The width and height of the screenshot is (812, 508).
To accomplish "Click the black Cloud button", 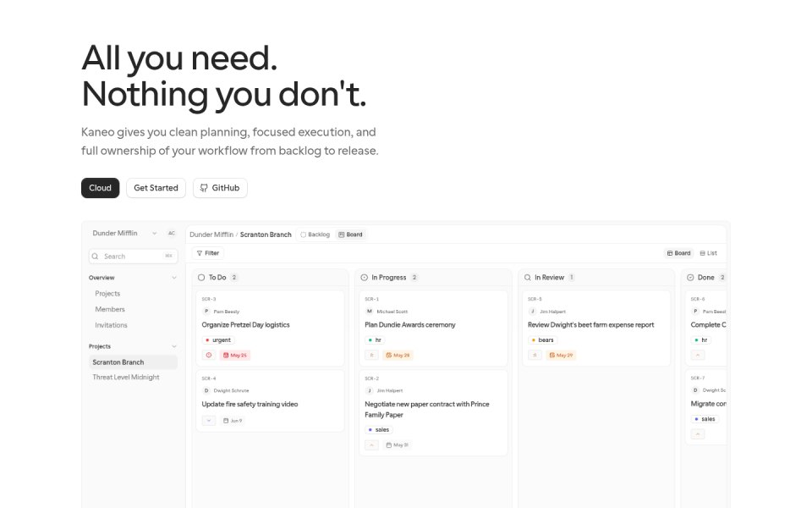I will 100,188.
